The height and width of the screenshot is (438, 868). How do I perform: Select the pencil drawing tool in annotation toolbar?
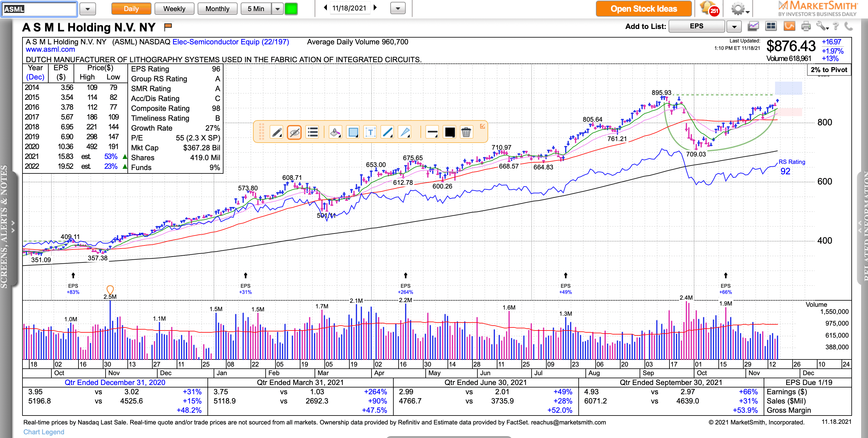pos(277,132)
